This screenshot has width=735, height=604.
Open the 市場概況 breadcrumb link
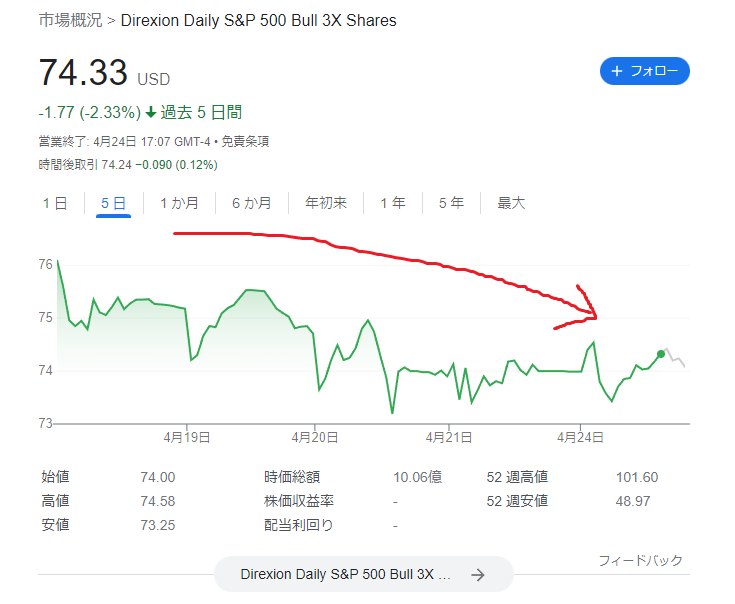(x=70, y=20)
